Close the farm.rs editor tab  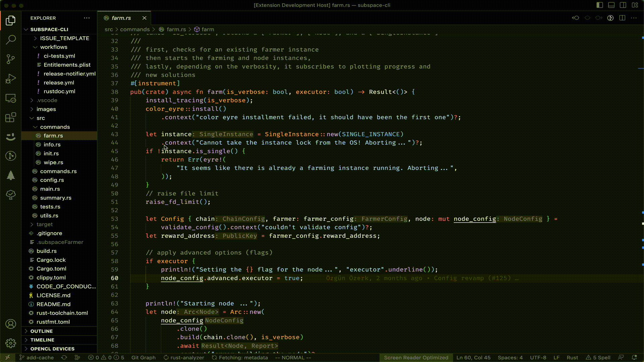[145, 18]
